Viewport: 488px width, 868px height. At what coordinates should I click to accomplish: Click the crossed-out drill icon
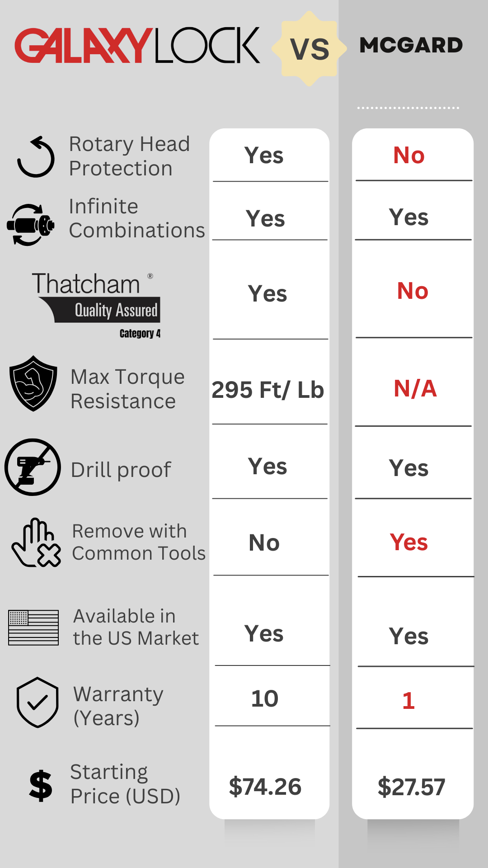coord(33,467)
